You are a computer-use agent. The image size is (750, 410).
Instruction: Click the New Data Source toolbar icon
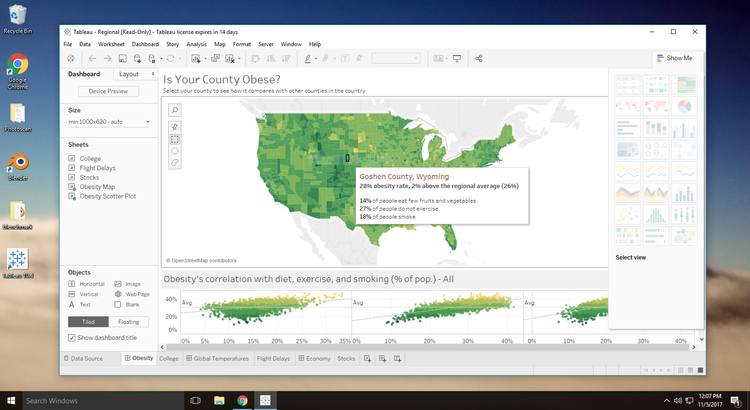(137, 58)
